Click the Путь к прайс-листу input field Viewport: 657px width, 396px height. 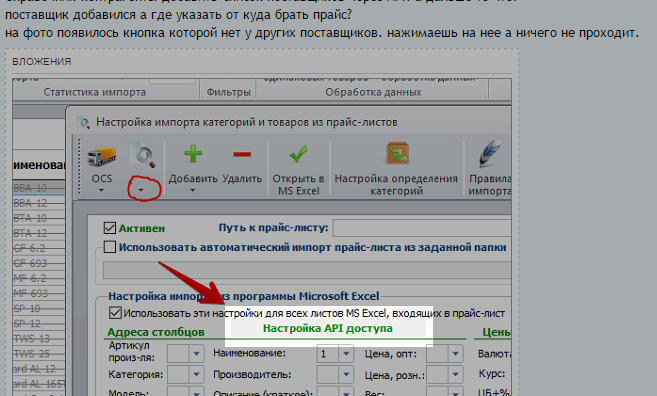click(x=422, y=228)
